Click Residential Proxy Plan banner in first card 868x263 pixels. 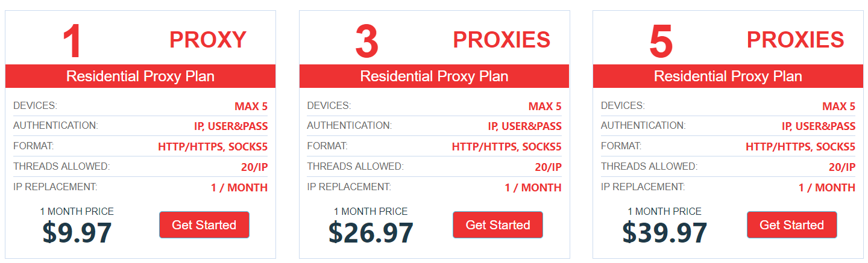coord(140,76)
